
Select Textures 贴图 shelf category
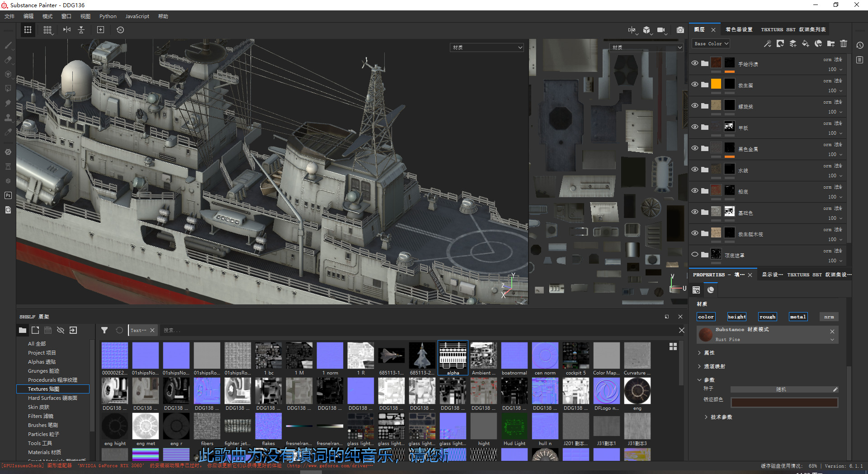[x=53, y=389]
